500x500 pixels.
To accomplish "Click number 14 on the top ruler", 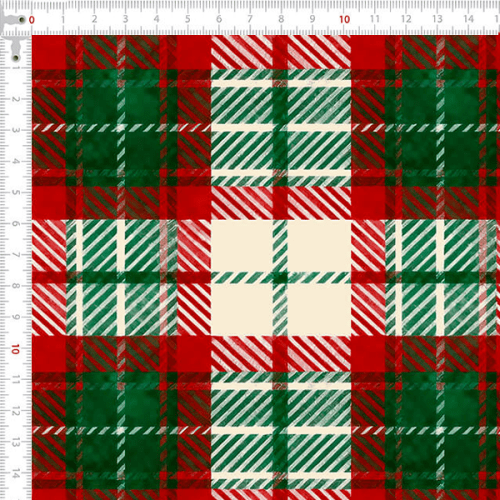I will pos(469,19).
